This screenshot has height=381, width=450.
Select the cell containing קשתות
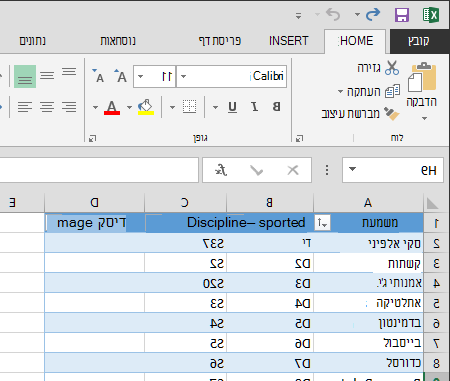[x=368, y=263]
